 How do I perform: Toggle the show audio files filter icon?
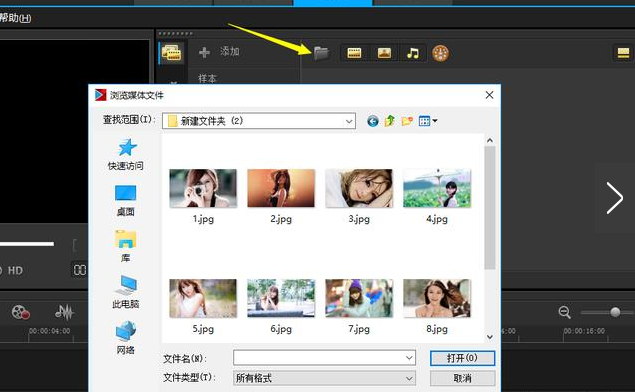point(413,53)
